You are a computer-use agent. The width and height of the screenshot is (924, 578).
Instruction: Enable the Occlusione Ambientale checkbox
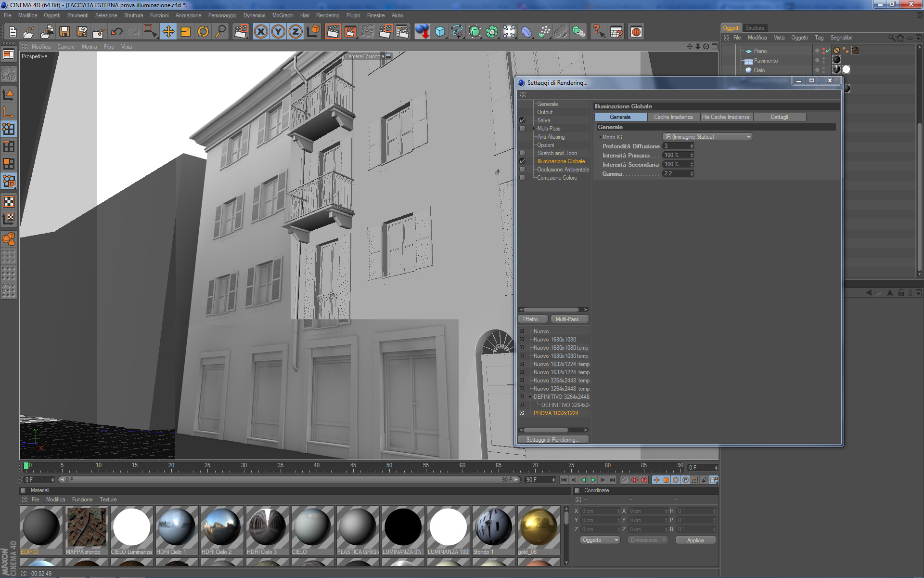tap(522, 170)
